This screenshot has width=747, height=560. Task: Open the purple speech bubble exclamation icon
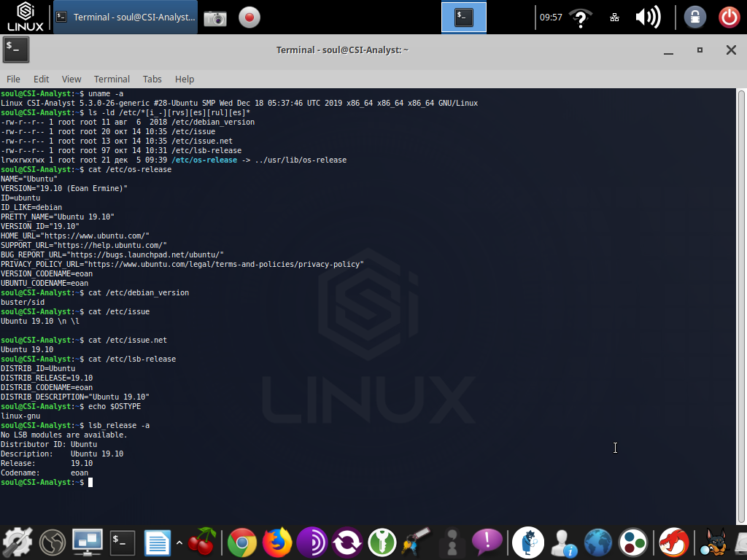pos(487,542)
